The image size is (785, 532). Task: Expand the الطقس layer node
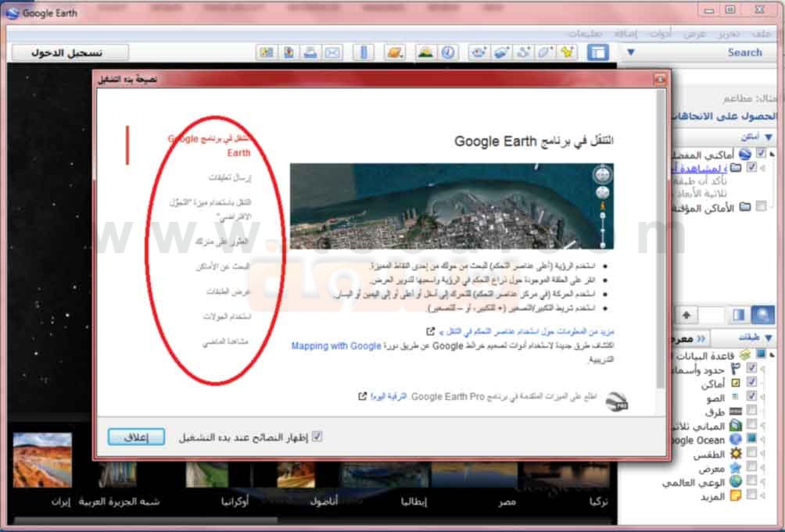tap(763, 454)
